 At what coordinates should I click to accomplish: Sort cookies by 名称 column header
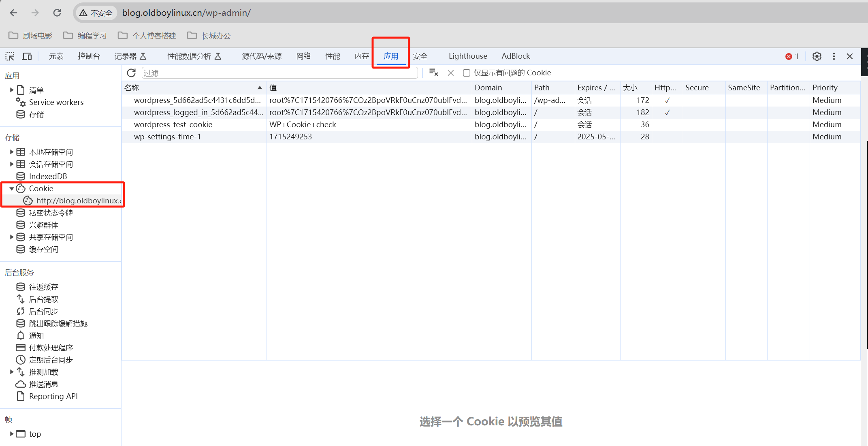coord(194,87)
